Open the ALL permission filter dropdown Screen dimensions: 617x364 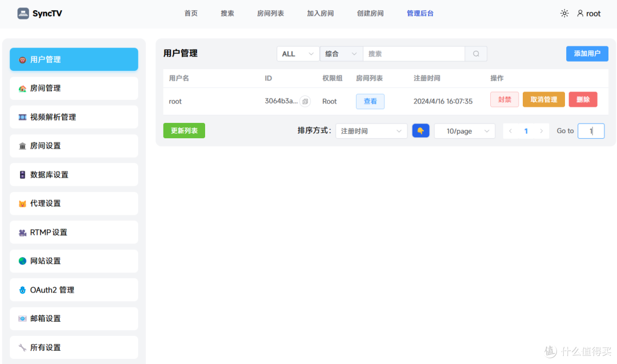[297, 53]
